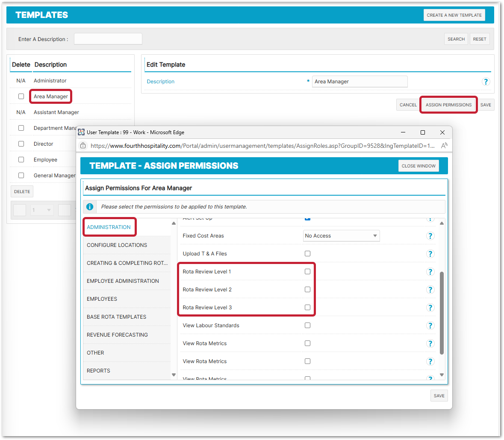504x440 pixels.
Task: Select the Employee Administration category
Action: (123, 281)
